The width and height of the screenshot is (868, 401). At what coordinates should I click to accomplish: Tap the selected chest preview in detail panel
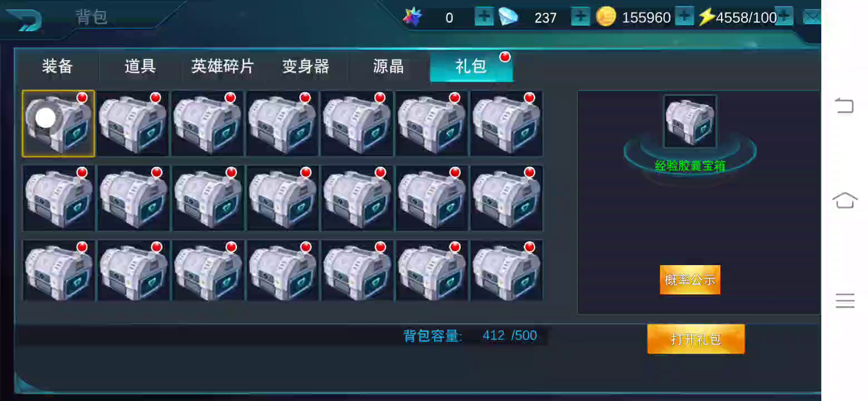click(x=690, y=121)
